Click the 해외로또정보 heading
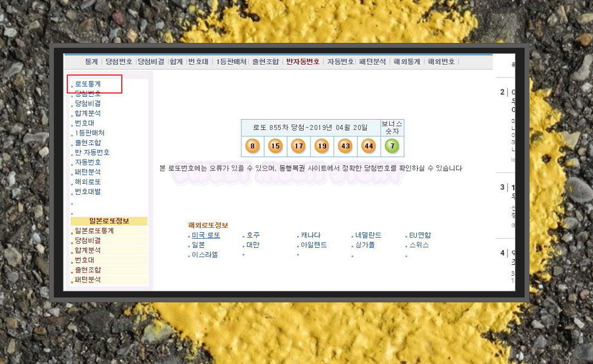The width and height of the screenshot is (593, 364). (208, 226)
